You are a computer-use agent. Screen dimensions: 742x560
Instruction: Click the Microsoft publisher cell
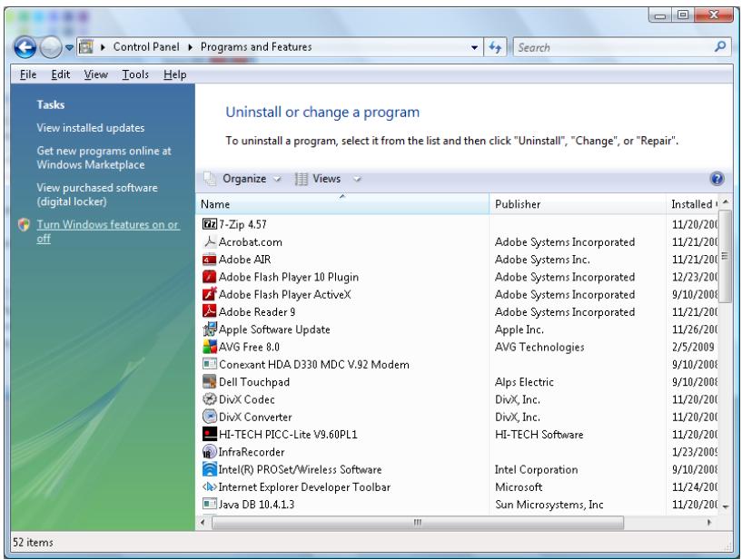[519, 486]
